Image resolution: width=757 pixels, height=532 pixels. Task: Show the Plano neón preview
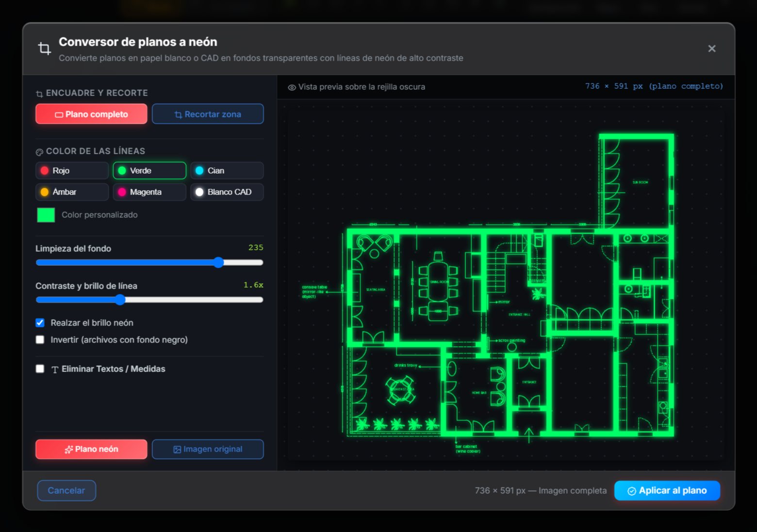click(91, 449)
